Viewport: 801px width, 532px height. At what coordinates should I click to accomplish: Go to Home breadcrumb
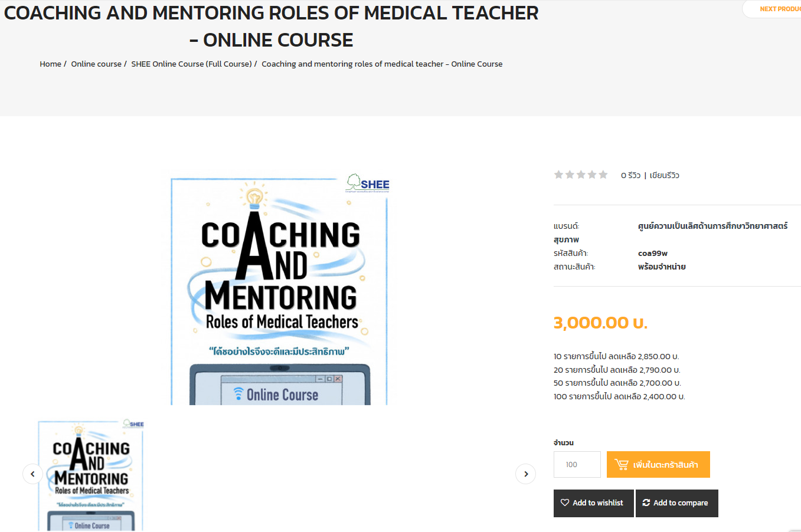coord(50,64)
